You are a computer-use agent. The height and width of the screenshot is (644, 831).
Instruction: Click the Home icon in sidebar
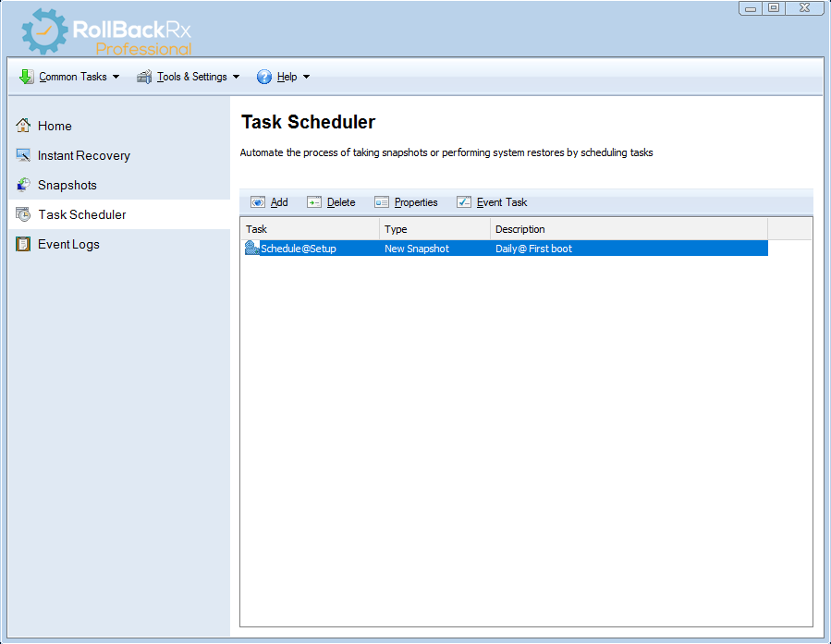(x=23, y=126)
